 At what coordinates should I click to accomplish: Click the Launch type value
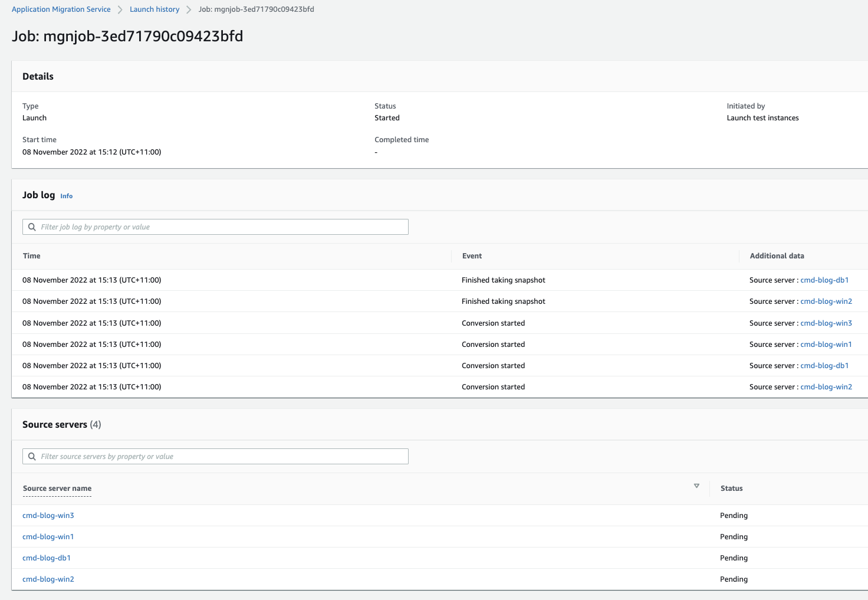34,118
